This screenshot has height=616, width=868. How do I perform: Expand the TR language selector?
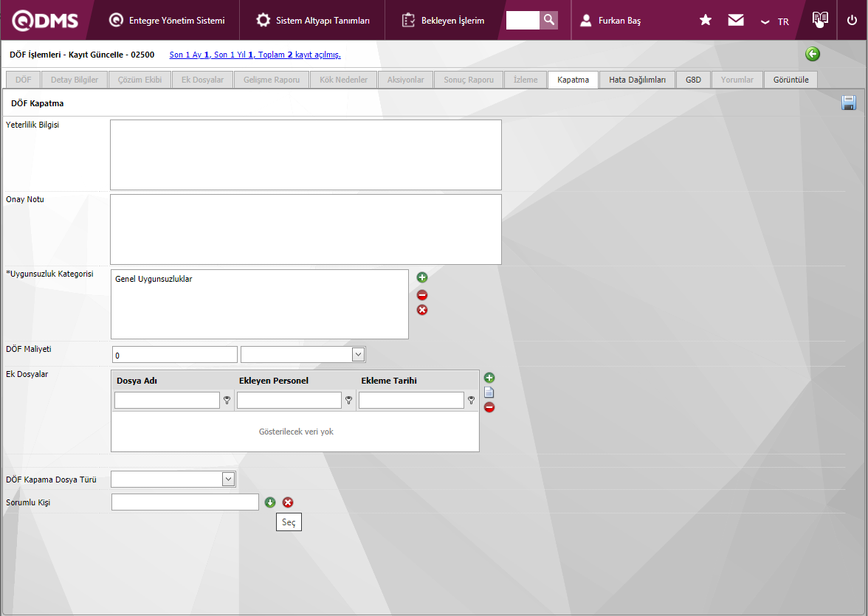click(x=775, y=21)
